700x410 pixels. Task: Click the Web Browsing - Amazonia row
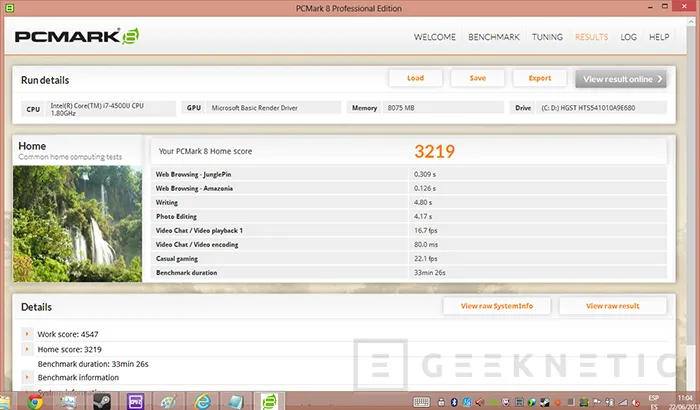point(409,188)
